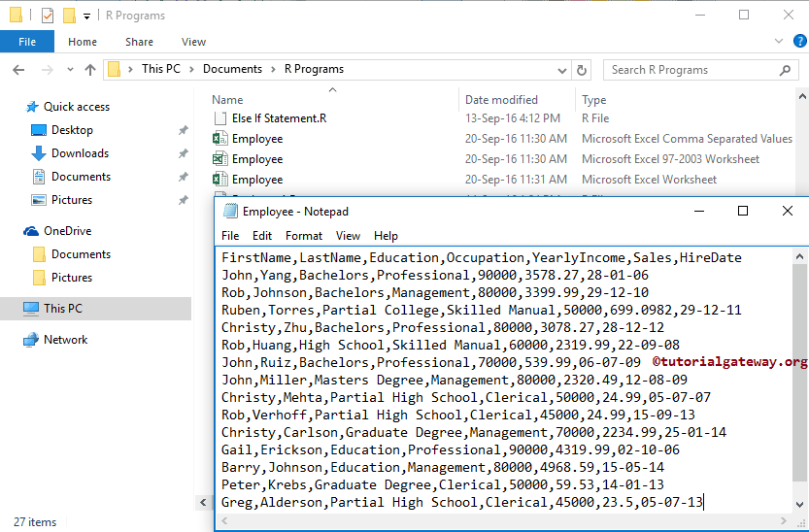The width and height of the screenshot is (809, 532).
Task: Switch to the Share ribbon tab
Action: click(x=139, y=42)
